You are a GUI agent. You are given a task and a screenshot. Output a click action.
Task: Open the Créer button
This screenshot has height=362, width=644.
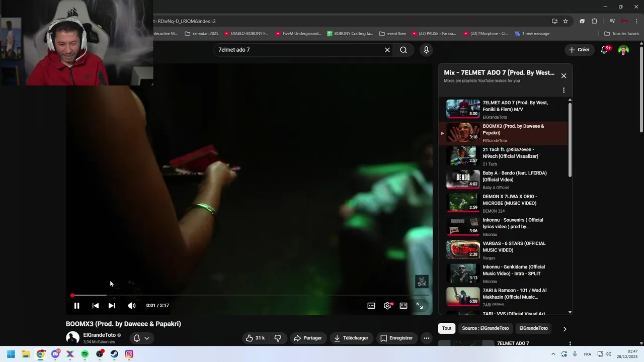click(x=579, y=50)
